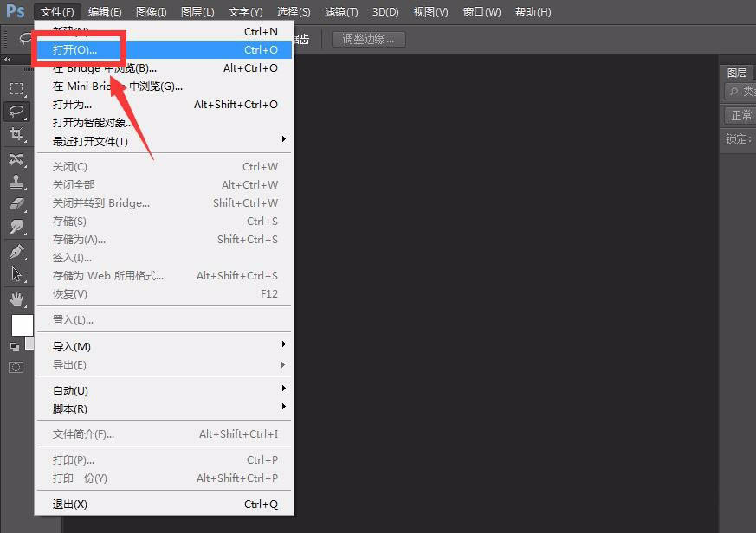The width and height of the screenshot is (756, 533).
Task: Open the 3D(D) menu
Action: [x=385, y=12]
